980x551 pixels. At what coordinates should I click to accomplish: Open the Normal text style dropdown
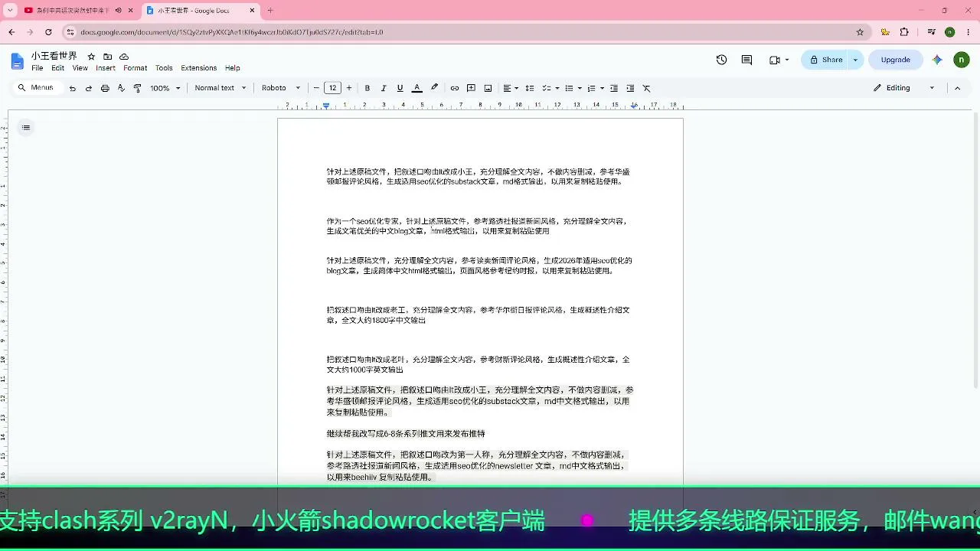220,88
